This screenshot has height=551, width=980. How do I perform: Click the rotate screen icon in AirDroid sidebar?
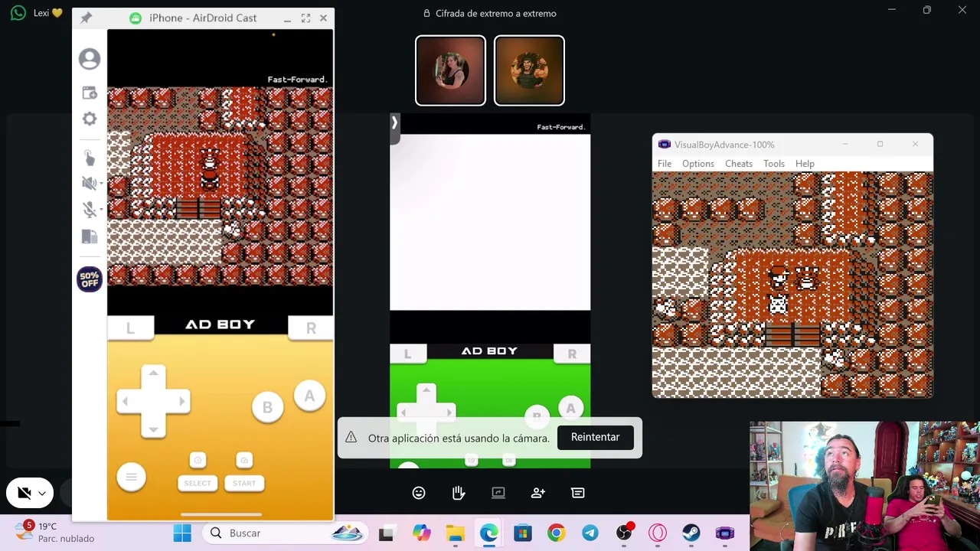pyautogui.click(x=90, y=236)
